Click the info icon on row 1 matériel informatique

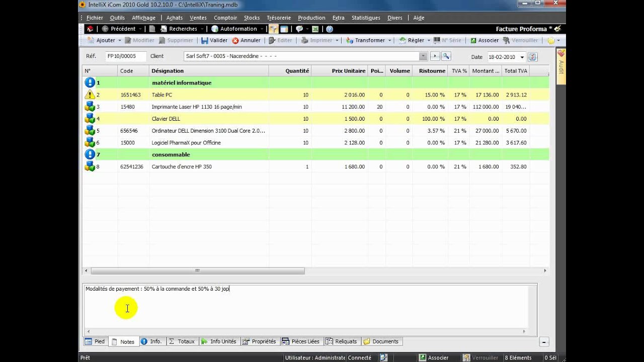coord(90,82)
